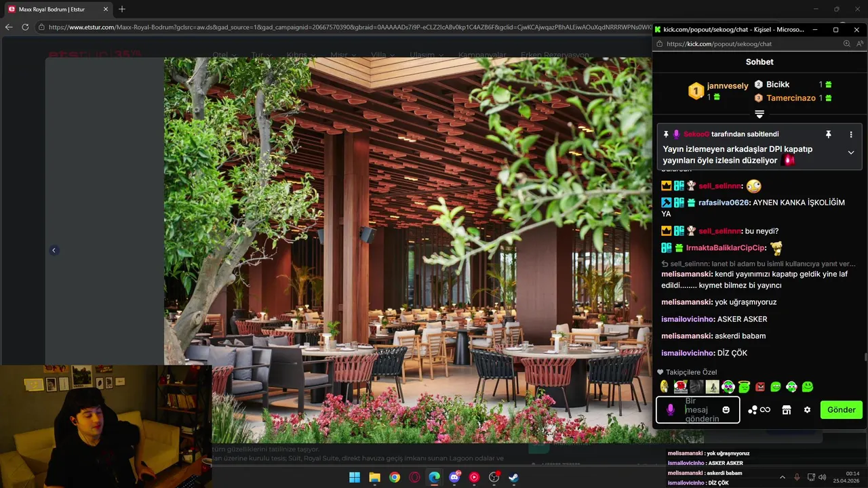Insert the beige walking figure emote
Viewport: 868px width, 488px height.
tap(712, 387)
